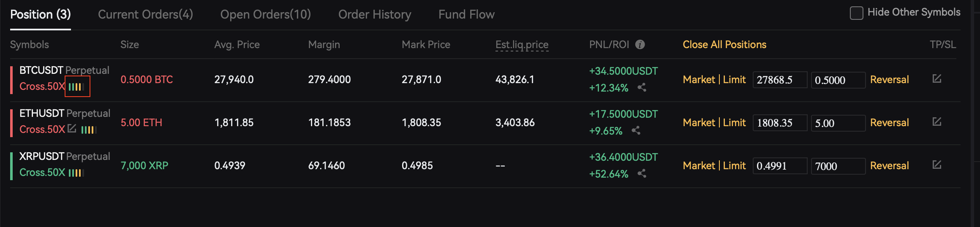
Task: Click Close All Positions
Action: (724, 44)
